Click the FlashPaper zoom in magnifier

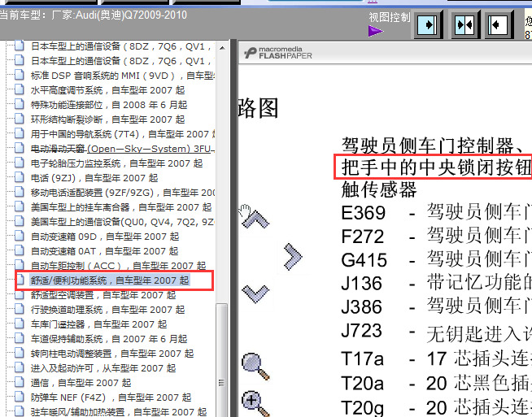(255, 403)
